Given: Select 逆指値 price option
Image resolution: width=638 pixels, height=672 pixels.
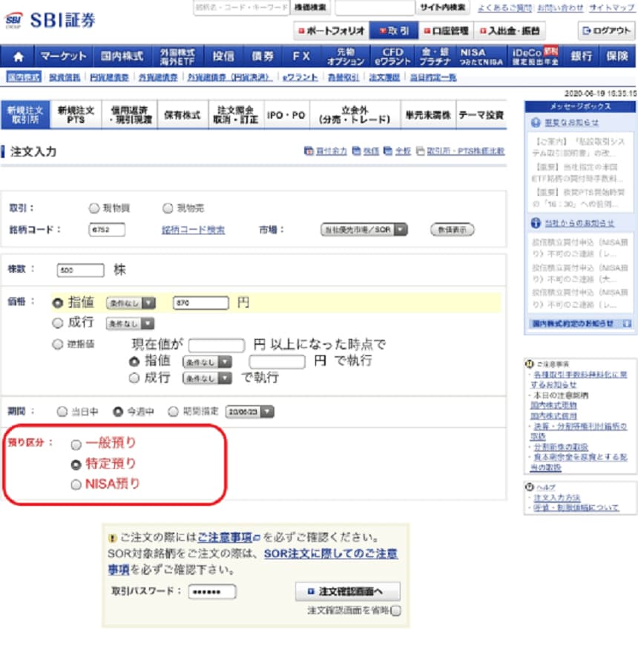Looking at the screenshot, I should pyautogui.click(x=57, y=344).
